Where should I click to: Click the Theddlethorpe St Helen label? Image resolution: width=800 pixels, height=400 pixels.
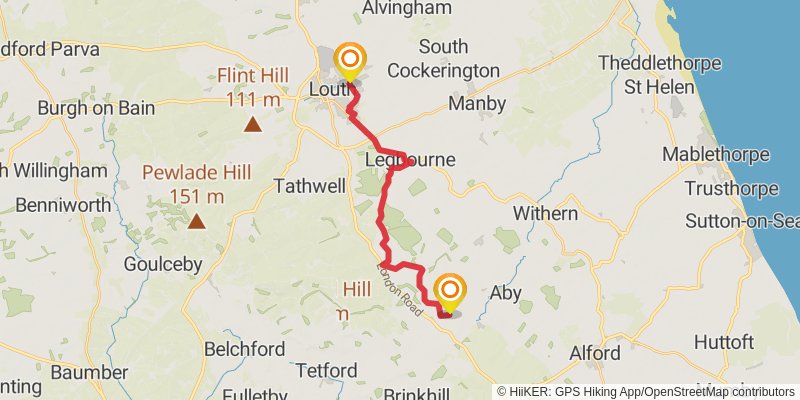[x=660, y=75]
